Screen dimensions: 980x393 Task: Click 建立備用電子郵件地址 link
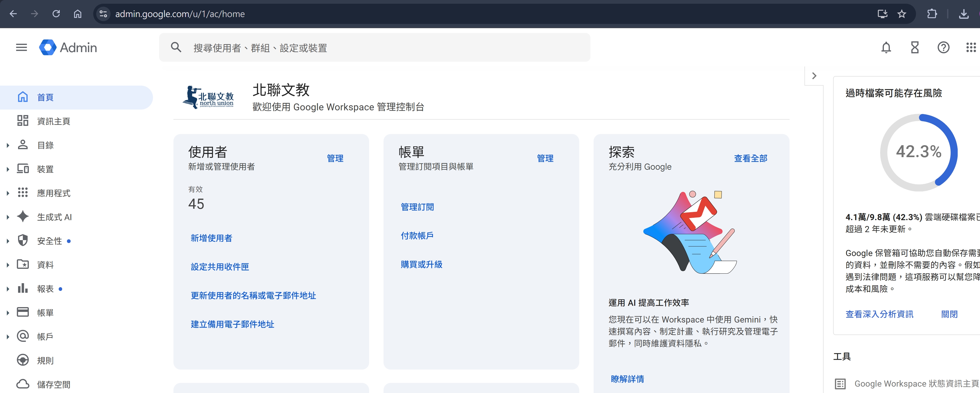pyautogui.click(x=232, y=324)
